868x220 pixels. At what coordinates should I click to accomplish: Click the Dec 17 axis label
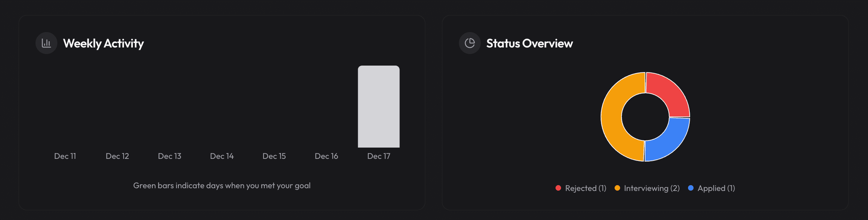[378, 156]
